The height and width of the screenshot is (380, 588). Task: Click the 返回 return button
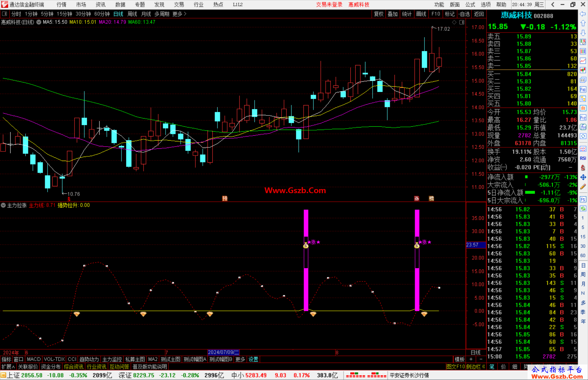pos(479,14)
